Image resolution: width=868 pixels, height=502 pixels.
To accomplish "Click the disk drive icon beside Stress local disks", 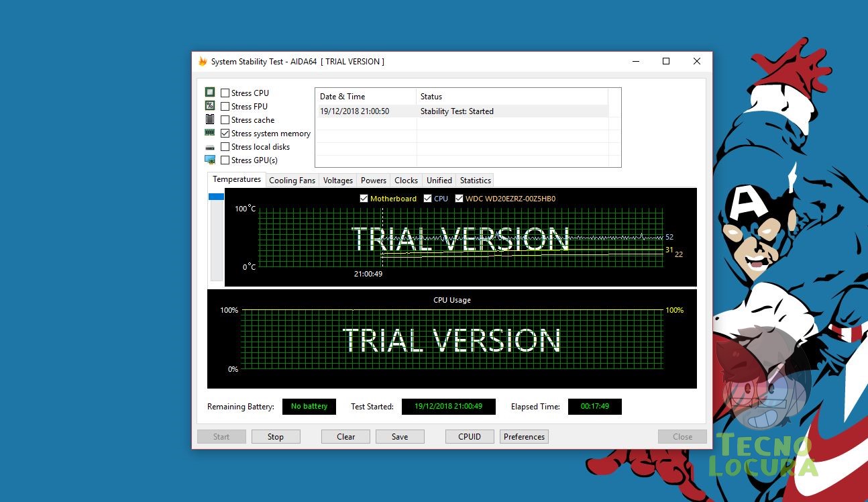I will [x=210, y=147].
